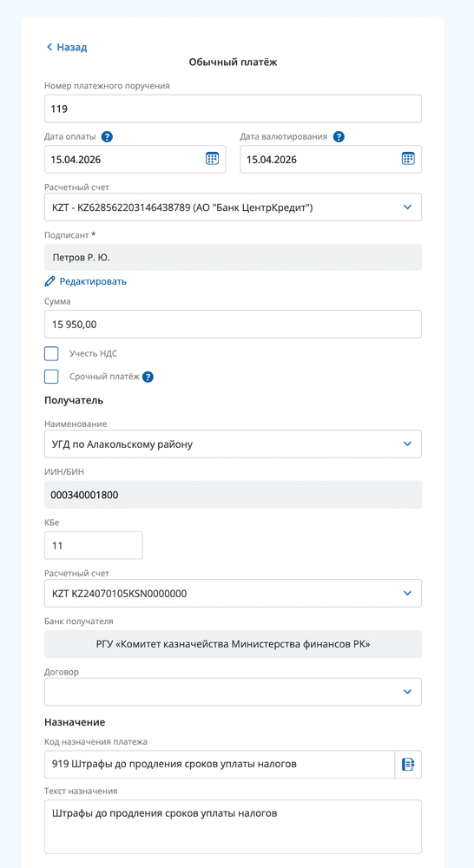Click the back chevron icon near Назад
The height and width of the screenshot is (868, 474).
click(x=49, y=47)
